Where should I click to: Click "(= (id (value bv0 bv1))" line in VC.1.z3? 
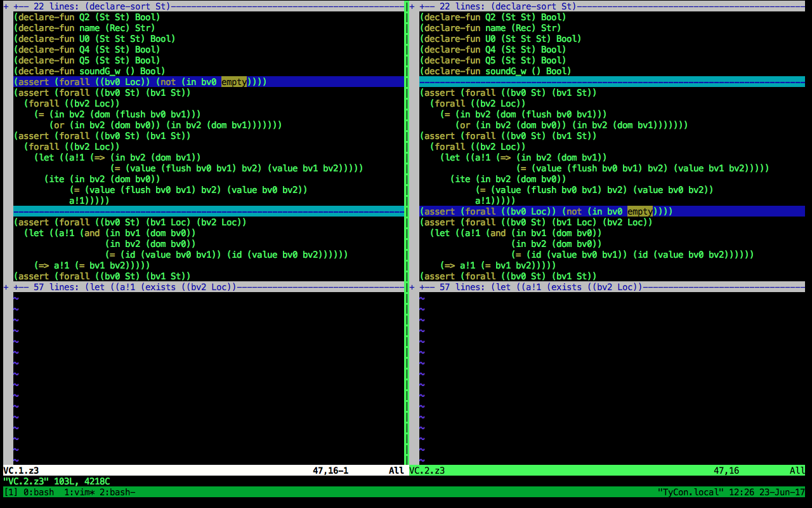click(x=226, y=255)
